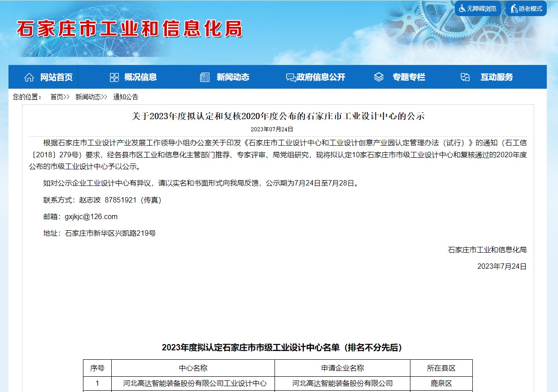
Task: Follow the 新闻动态 breadcrumb link
Action: click(x=88, y=97)
